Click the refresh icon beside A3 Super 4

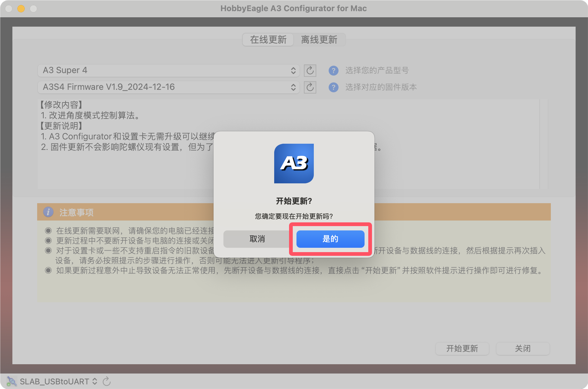point(310,71)
